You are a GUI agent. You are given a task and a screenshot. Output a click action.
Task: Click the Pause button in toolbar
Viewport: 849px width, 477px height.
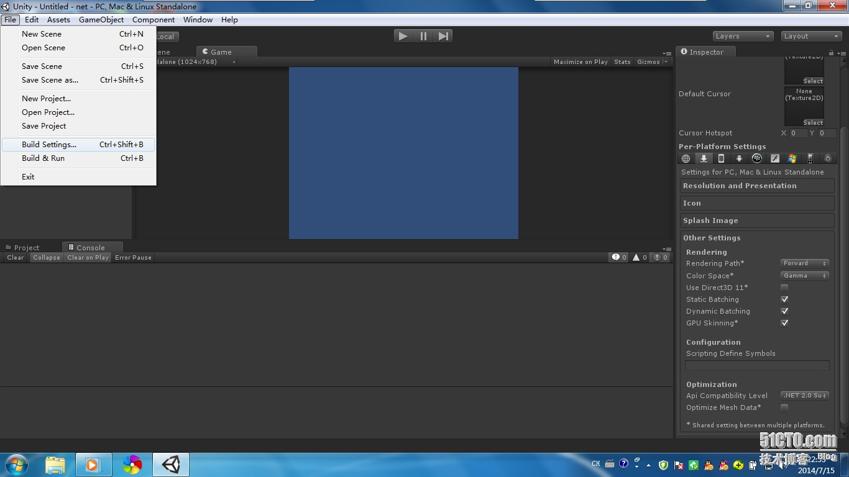(x=423, y=36)
